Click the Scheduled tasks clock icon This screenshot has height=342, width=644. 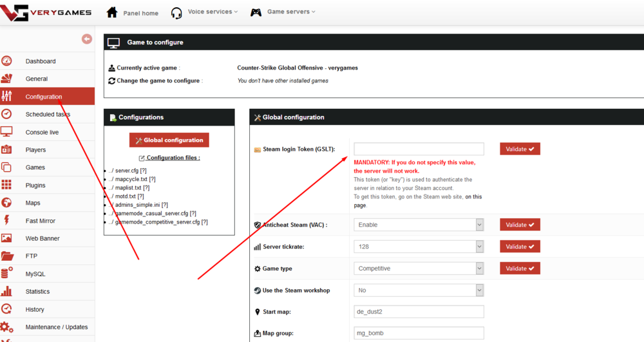coord(7,114)
